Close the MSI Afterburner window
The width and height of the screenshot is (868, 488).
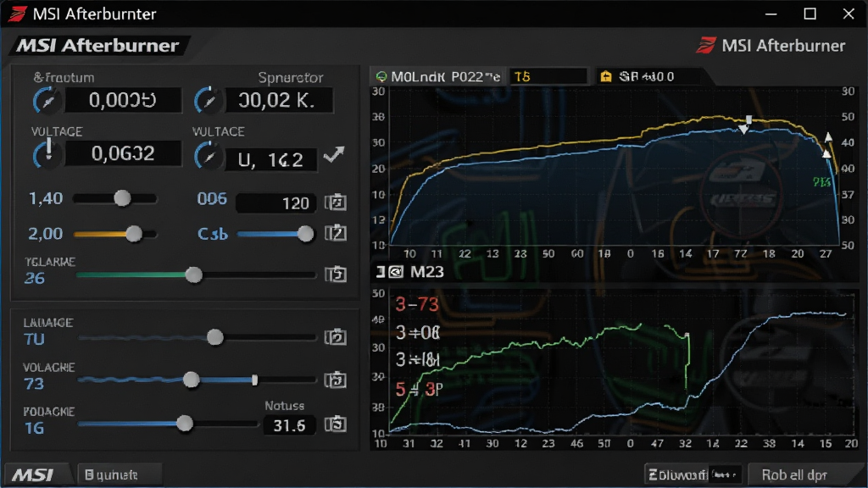click(849, 14)
